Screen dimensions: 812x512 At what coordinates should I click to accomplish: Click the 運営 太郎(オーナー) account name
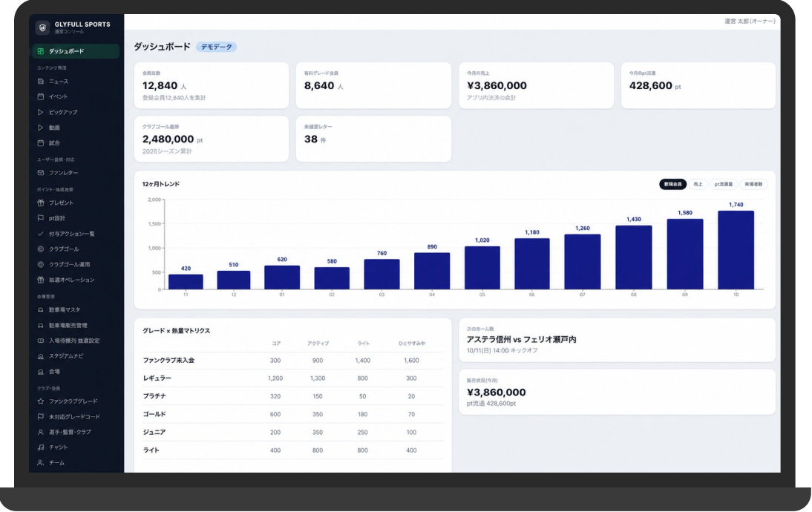(750, 22)
